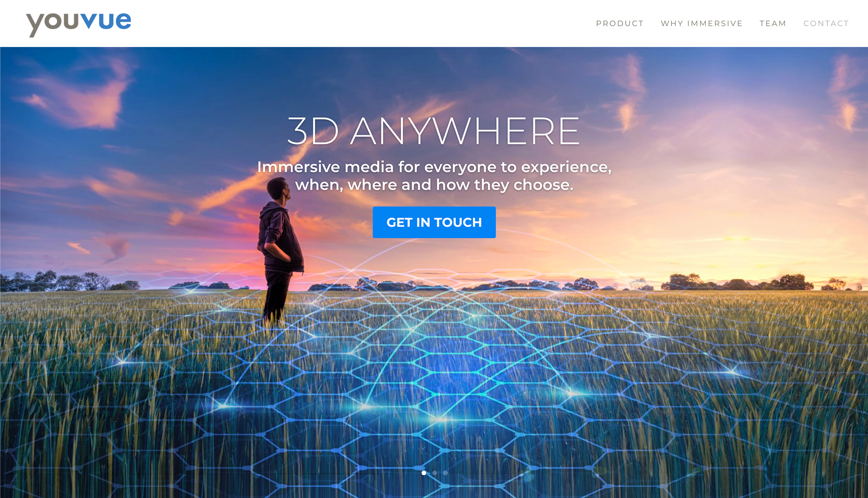Select the CONTACT nav link

[x=826, y=24]
